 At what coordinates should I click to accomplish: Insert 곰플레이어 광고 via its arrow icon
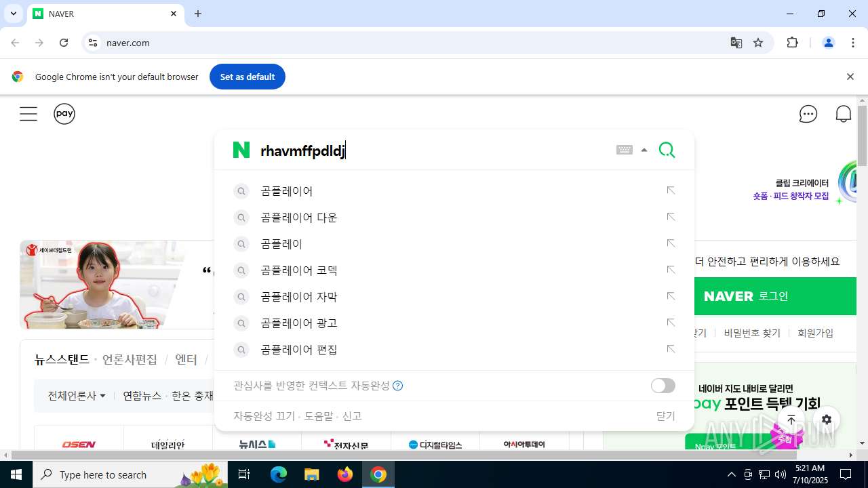671,323
